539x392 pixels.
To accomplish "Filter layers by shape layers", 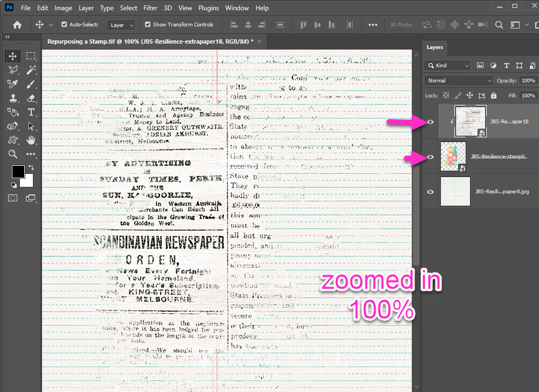I will pos(520,66).
